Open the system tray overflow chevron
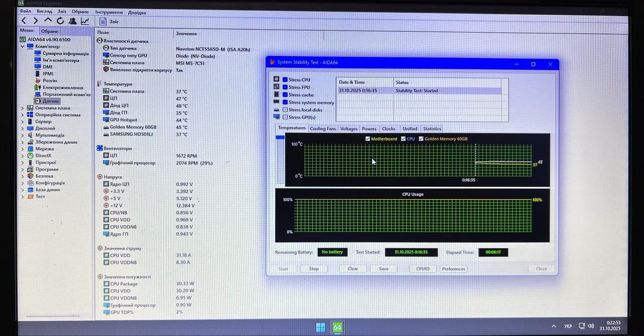 tap(554, 326)
